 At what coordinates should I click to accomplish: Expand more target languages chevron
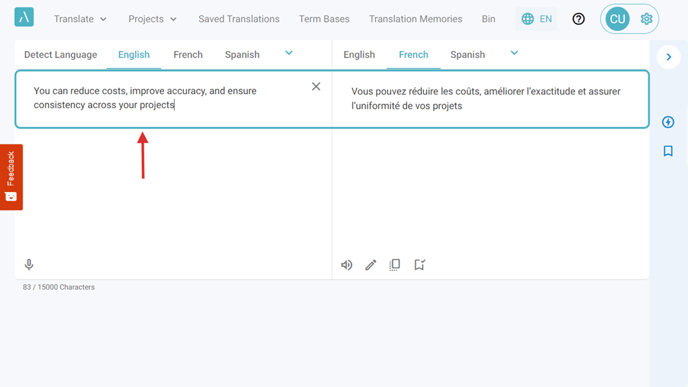(x=514, y=53)
